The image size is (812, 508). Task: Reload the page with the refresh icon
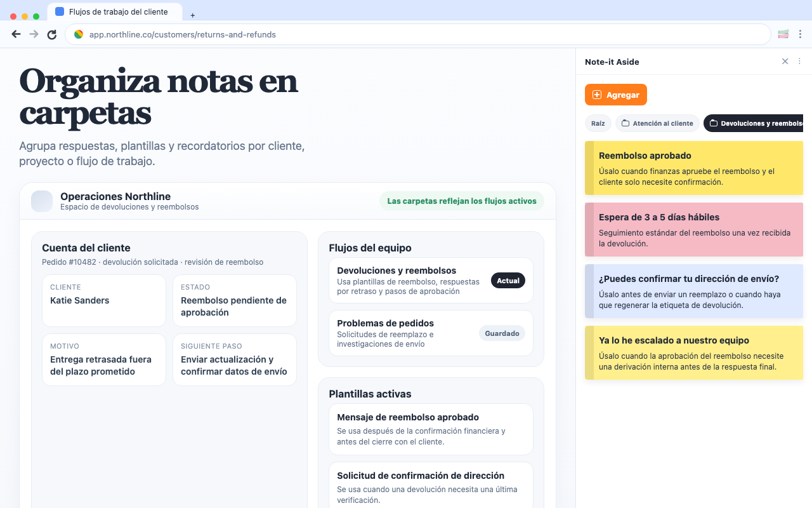coord(51,34)
